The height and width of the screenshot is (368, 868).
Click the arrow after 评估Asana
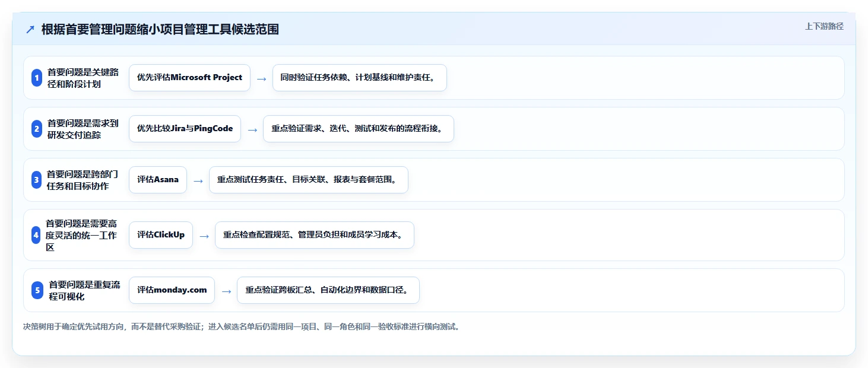198,180
